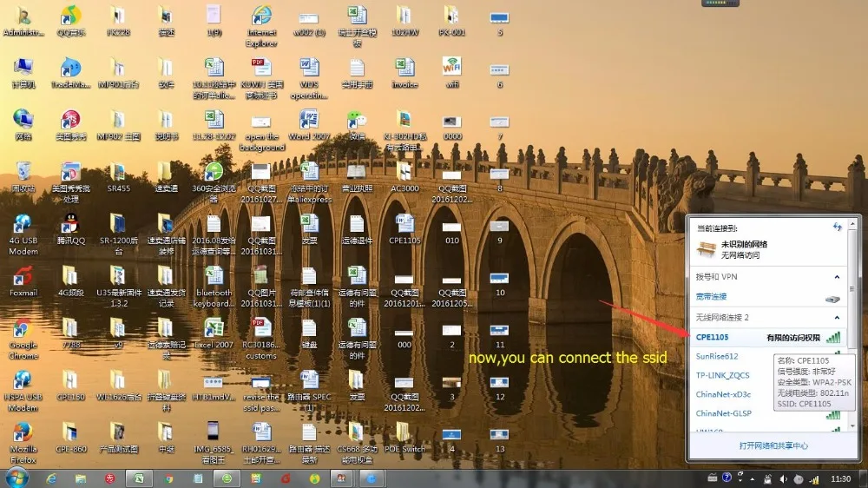Click the volume speaker tray icon
868x488 pixels.
[x=783, y=479]
